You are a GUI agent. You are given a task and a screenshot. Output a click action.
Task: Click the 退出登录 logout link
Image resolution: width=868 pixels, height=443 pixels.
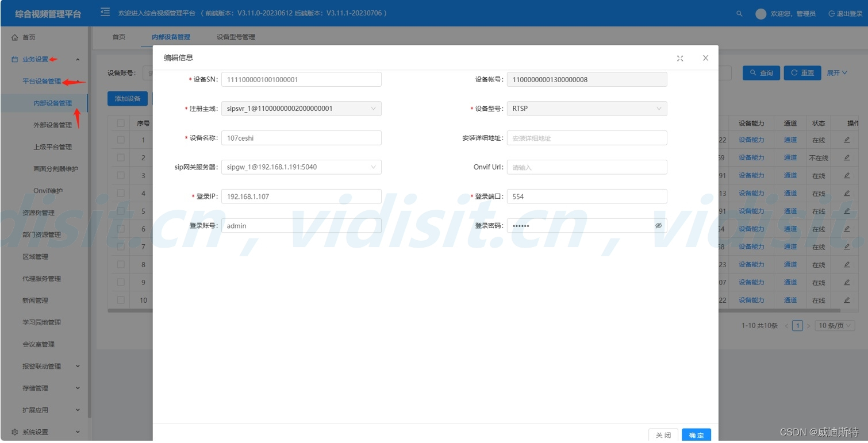coord(845,13)
